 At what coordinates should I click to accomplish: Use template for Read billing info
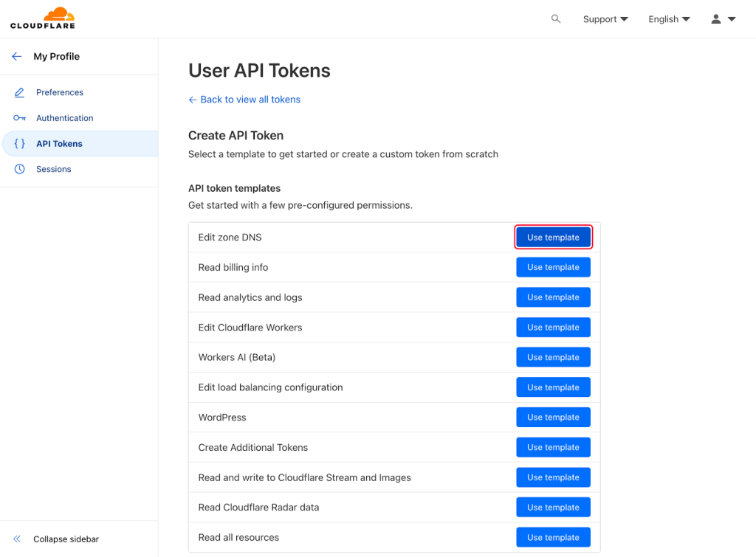pos(553,267)
